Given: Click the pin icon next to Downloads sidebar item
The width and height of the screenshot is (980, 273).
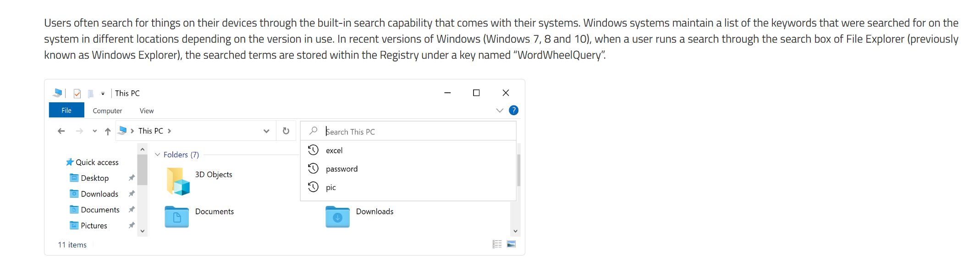Looking at the screenshot, I should (x=132, y=194).
